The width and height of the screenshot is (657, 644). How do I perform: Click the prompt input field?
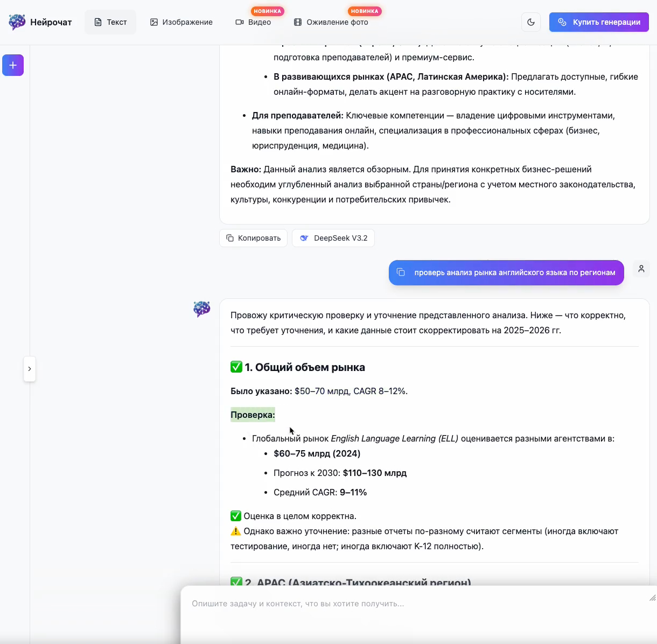(419, 614)
